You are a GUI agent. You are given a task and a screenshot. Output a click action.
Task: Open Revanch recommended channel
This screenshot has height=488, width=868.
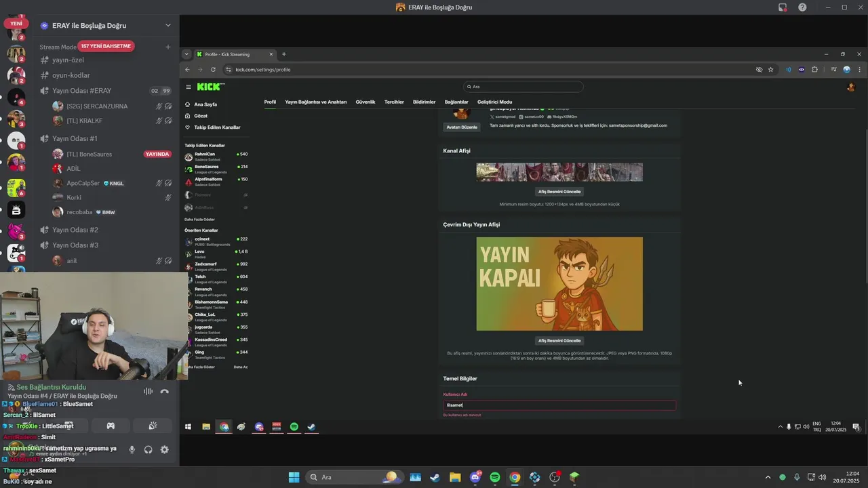(x=216, y=291)
